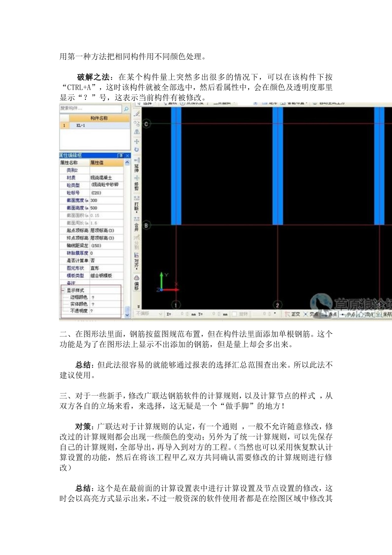Click the property panel scrollbar down arrow

click(127, 315)
